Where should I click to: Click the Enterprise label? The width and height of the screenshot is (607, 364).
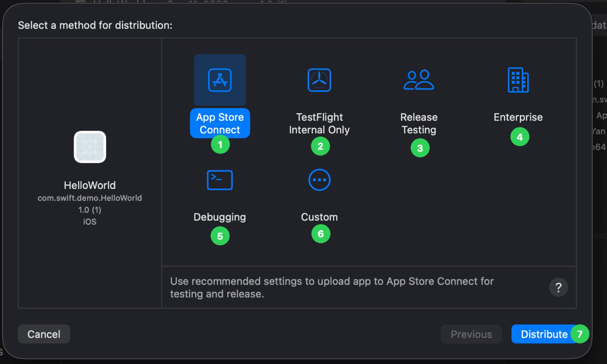click(518, 117)
